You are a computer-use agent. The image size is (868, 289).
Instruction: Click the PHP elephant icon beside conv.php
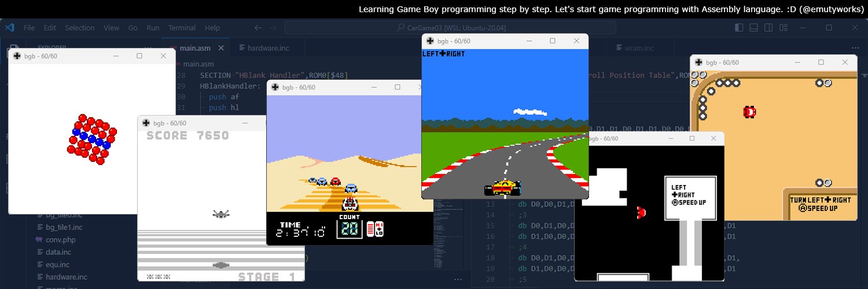39,240
